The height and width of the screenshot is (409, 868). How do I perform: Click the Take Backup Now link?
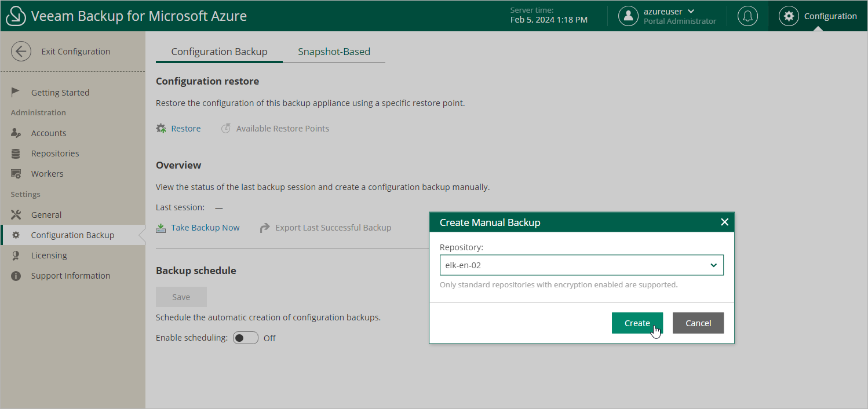tap(206, 228)
